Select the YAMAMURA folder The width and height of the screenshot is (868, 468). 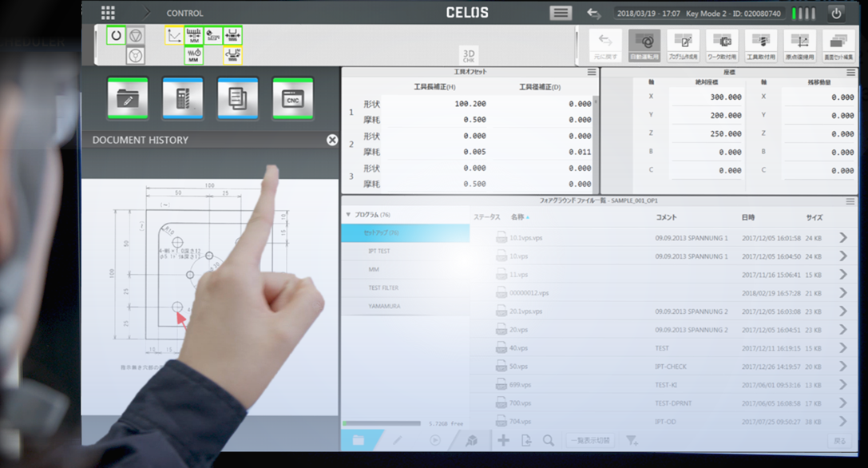(406, 307)
